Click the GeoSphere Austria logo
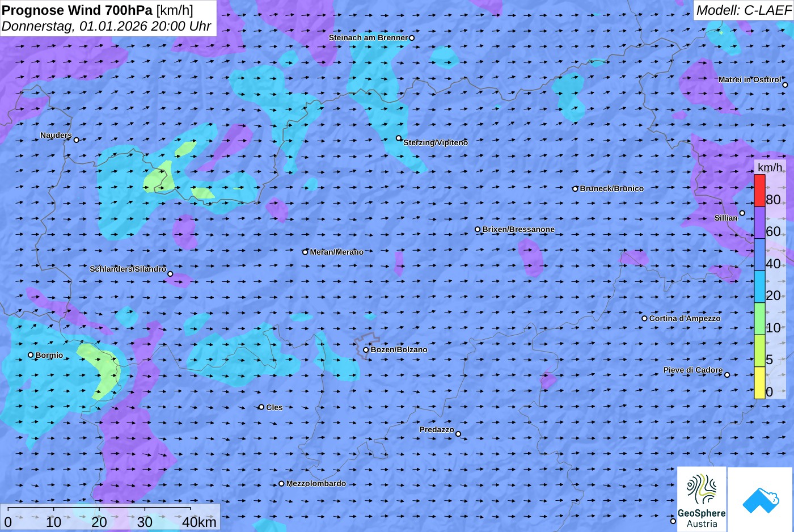 (702, 499)
